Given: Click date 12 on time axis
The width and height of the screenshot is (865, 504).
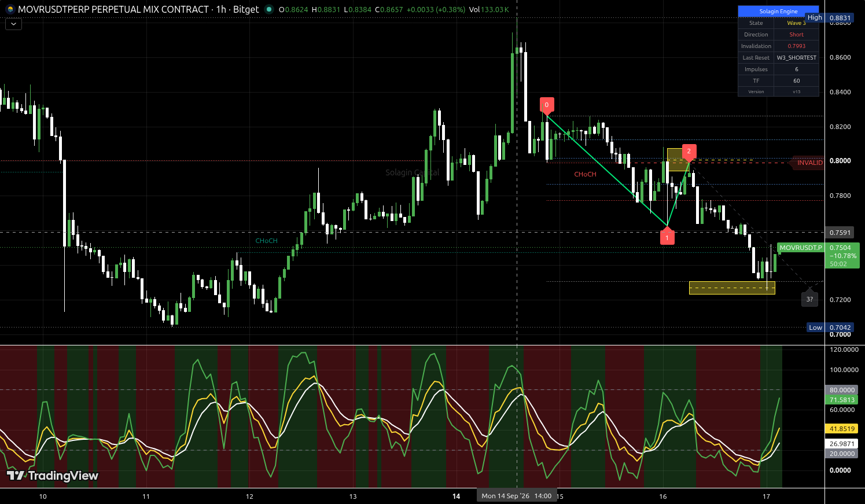Looking at the screenshot, I should 249,496.
